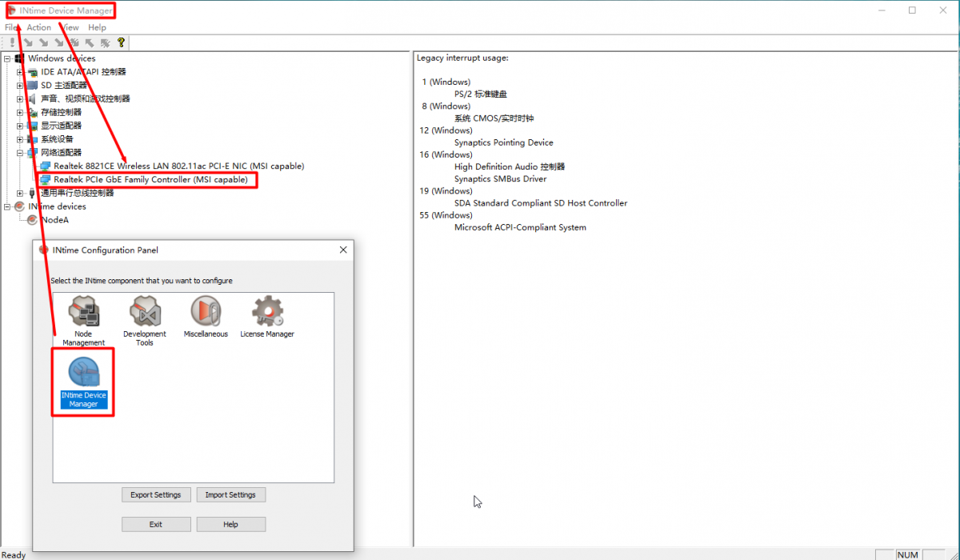The width and height of the screenshot is (960, 560).
Task: Open the Development Tools component icon
Action: click(x=145, y=312)
